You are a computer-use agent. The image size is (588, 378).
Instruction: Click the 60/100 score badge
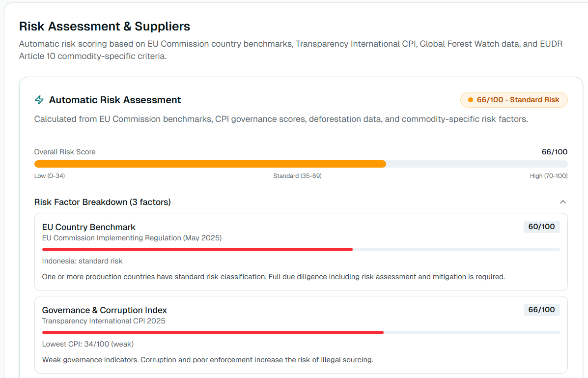click(541, 227)
